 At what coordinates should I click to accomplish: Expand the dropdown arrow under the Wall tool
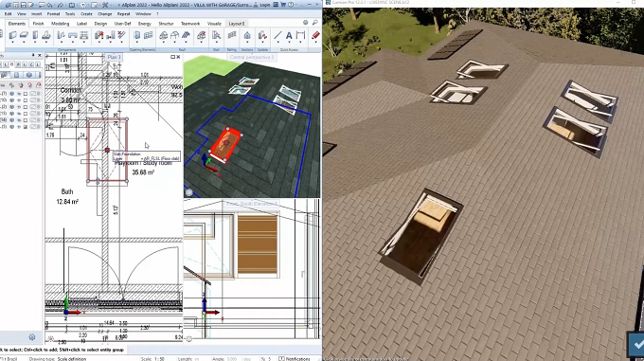(12, 44)
